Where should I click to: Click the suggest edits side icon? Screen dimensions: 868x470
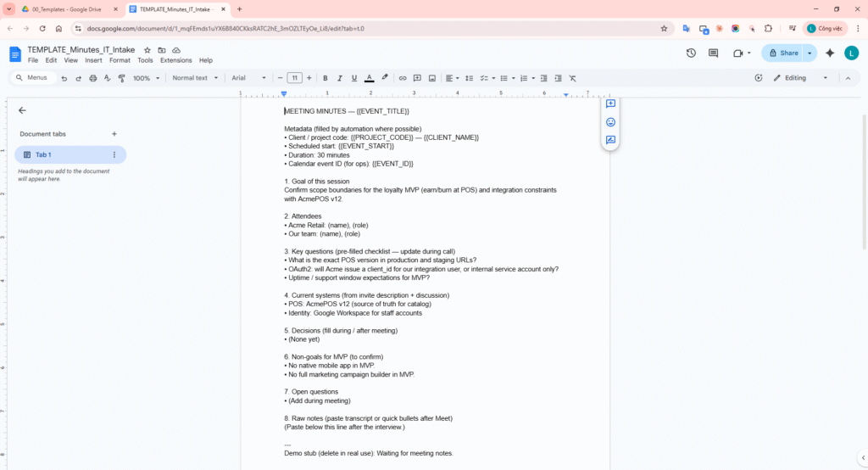[x=610, y=140]
